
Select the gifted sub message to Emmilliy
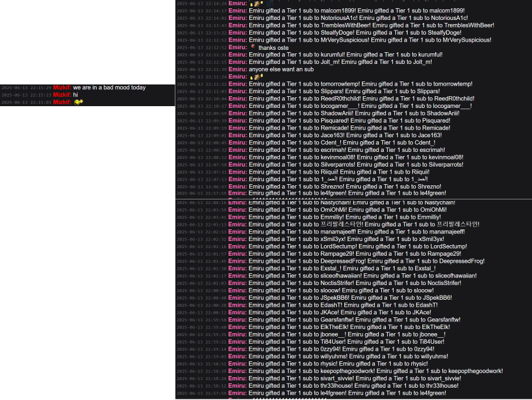pos(345,217)
